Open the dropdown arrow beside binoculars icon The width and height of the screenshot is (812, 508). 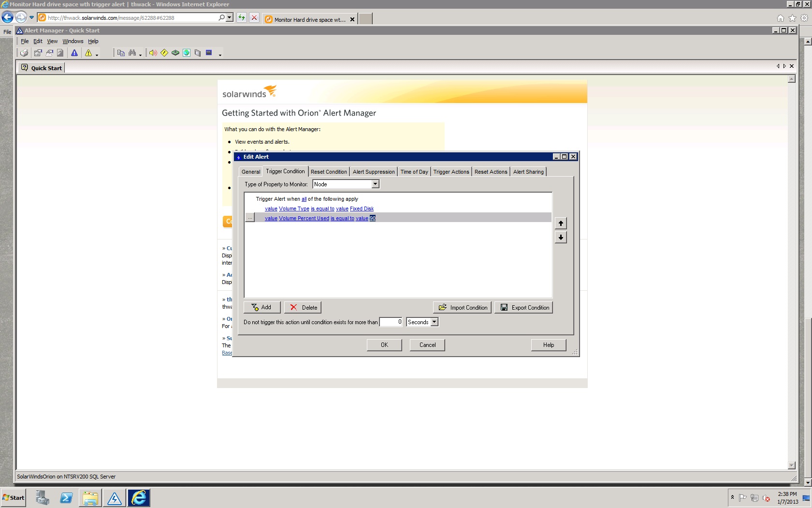[x=140, y=54]
